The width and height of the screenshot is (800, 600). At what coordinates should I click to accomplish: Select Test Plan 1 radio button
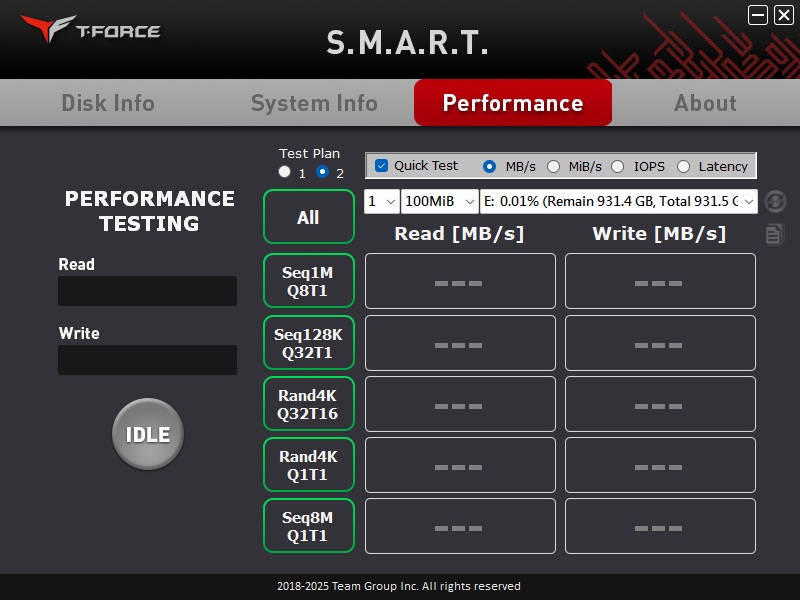[x=285, y=172]
